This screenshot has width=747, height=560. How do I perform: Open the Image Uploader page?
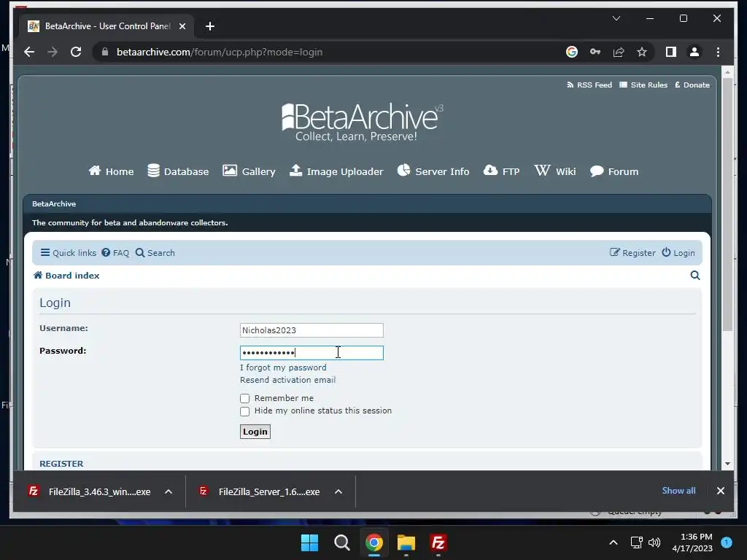(x=336, y=171)
